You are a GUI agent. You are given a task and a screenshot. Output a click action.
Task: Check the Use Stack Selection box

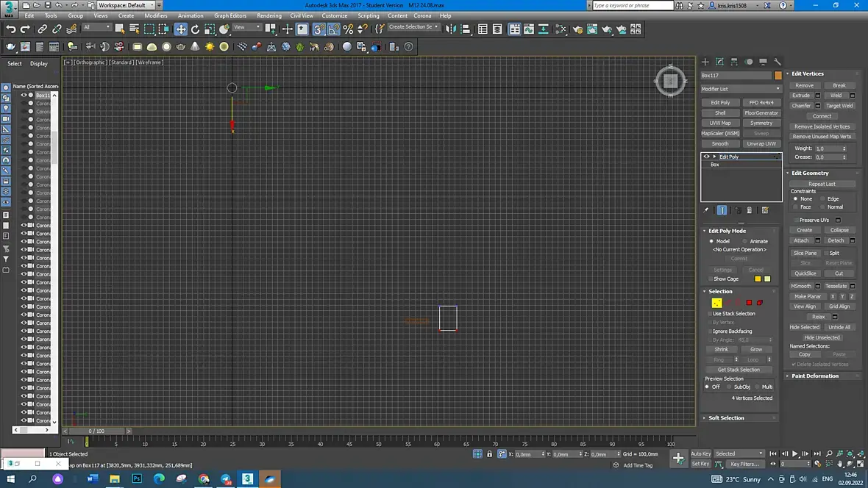710,314
